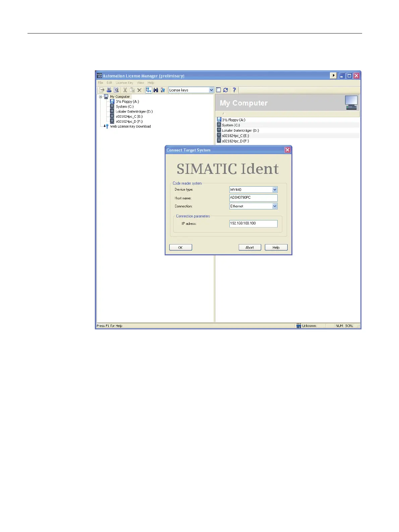Select s021824pc_D (F:) in left tree
399x532 pixels.
point(129,122)
